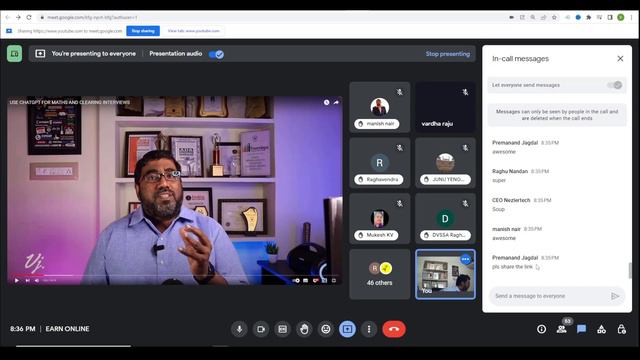The height and width of the screenshot is (360, 640).
Task: Show the participants list icon
Action: (x=562, y=329)
